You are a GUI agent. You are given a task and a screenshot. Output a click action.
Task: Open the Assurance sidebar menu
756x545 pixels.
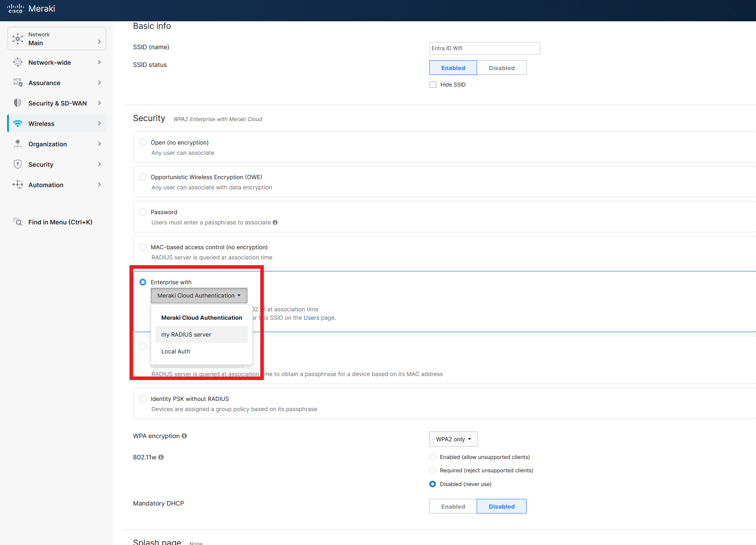(x=57, y=83)
